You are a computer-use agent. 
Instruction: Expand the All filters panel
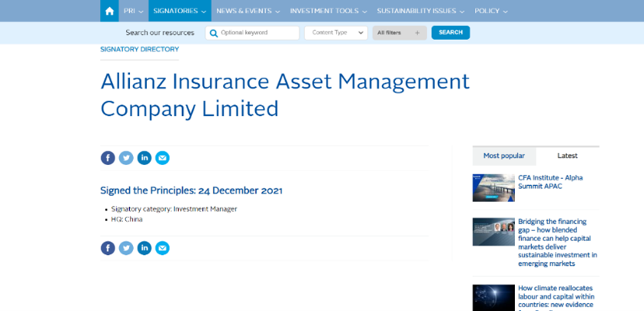pyautogui.click(x=399, y=33)
